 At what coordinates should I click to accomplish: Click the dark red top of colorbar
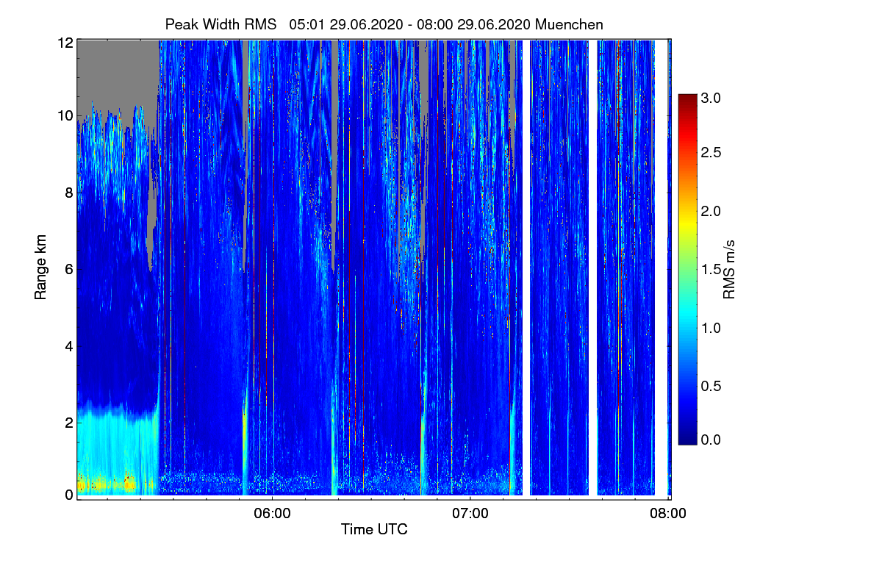coord(686,98)
